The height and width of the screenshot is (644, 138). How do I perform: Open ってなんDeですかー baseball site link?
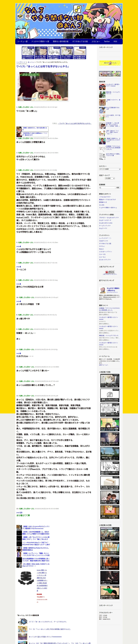(105, 197)
